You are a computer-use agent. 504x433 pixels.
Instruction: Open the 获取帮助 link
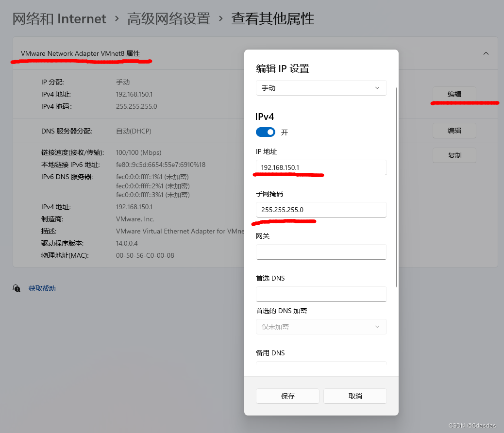[42, 288]
